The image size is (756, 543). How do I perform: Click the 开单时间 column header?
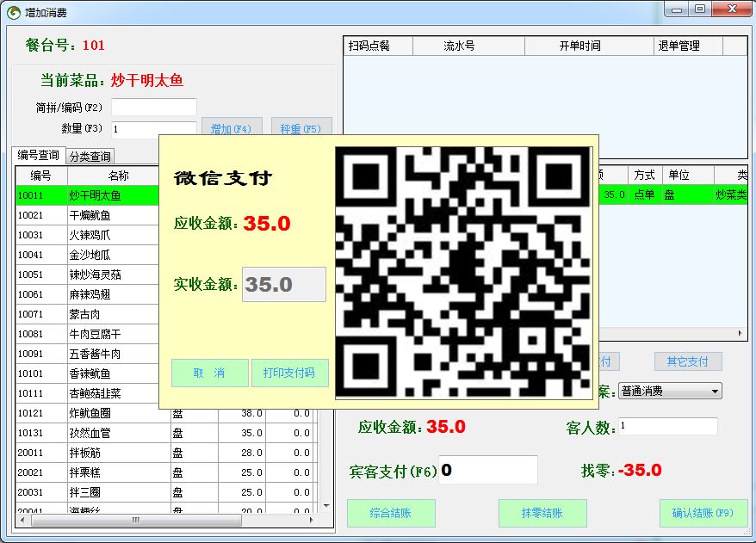(589, 46)
